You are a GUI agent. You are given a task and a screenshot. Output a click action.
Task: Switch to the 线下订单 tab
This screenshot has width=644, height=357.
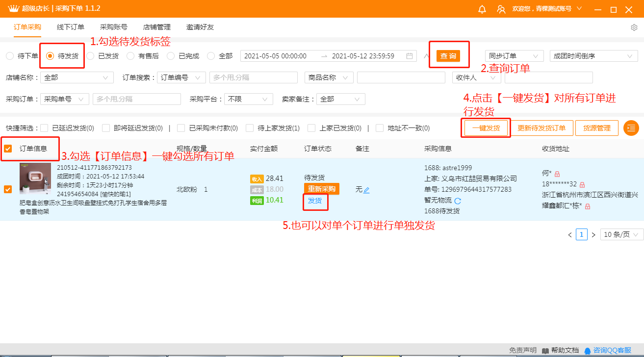[71, 27]
